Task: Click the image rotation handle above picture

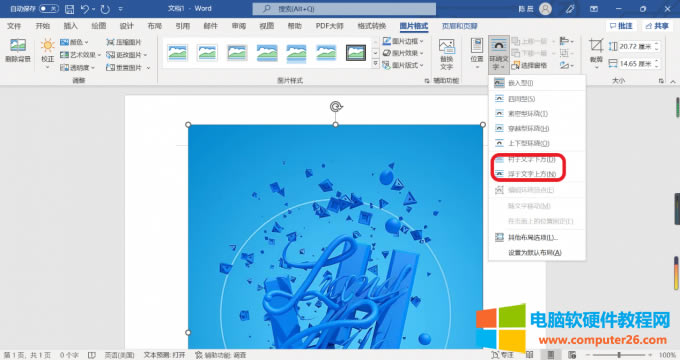Action: tap(336, 106)
